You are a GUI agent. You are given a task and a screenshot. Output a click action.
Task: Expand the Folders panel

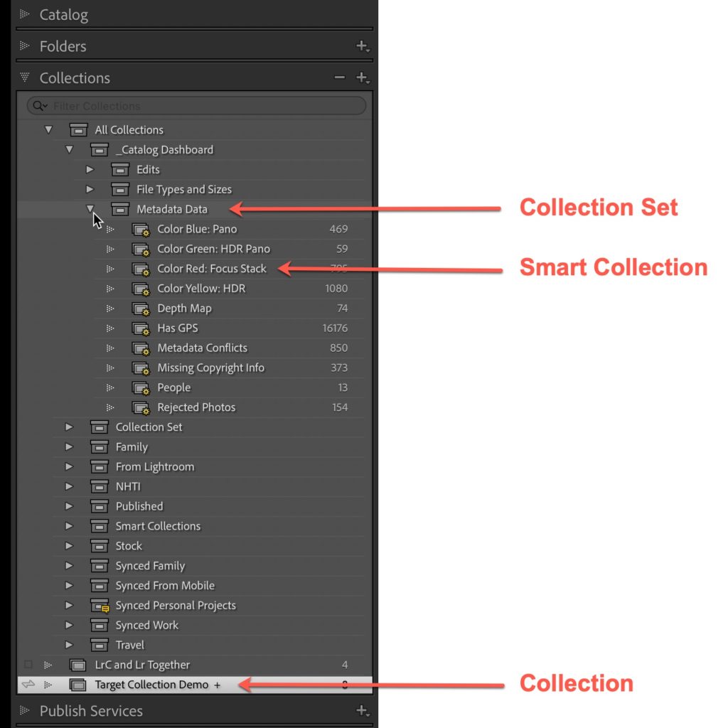coord(25,46)
